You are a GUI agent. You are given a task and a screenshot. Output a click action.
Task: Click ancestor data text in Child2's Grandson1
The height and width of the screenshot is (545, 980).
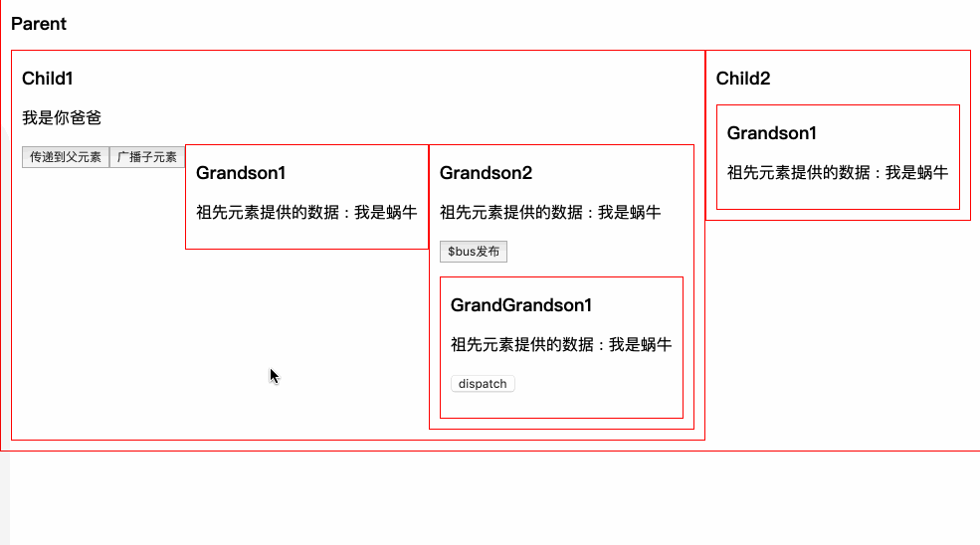(838, 172)
